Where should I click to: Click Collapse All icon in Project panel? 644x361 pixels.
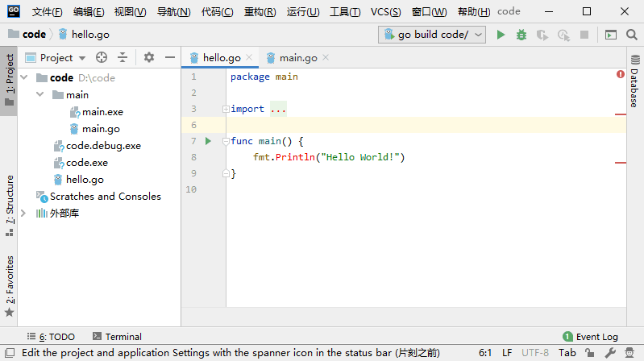123,57
